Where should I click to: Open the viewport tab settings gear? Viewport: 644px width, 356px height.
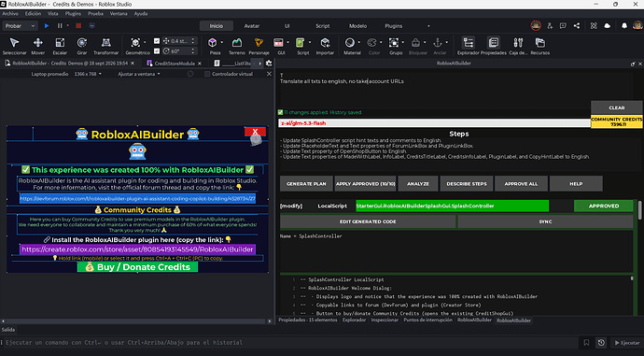(x=269, y=64)
